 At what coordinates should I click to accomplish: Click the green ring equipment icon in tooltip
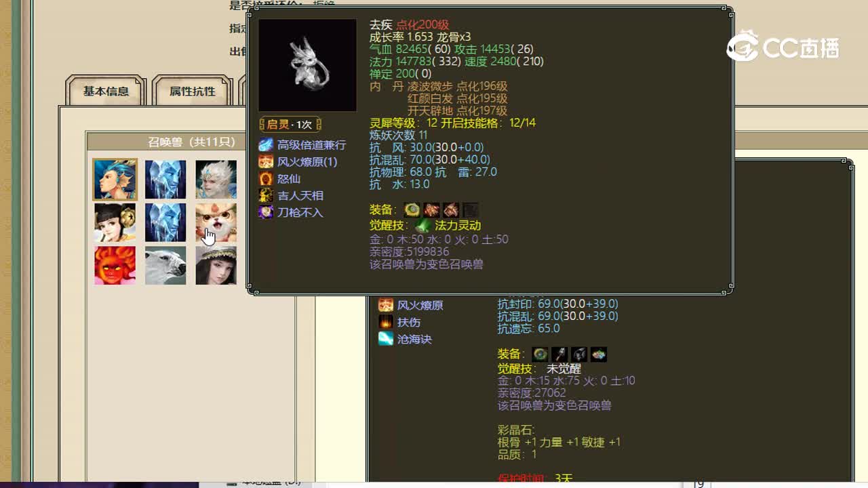(x=412, y=210)
